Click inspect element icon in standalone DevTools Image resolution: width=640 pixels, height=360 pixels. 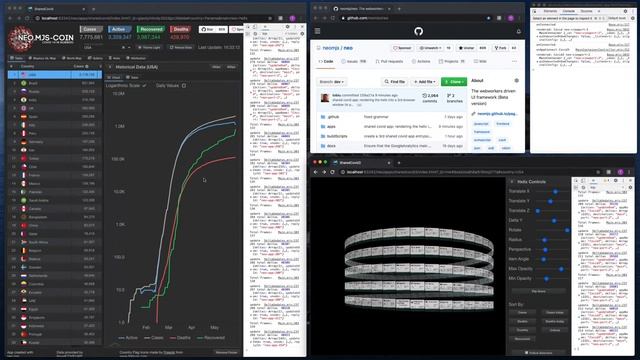tap(535, 11)
